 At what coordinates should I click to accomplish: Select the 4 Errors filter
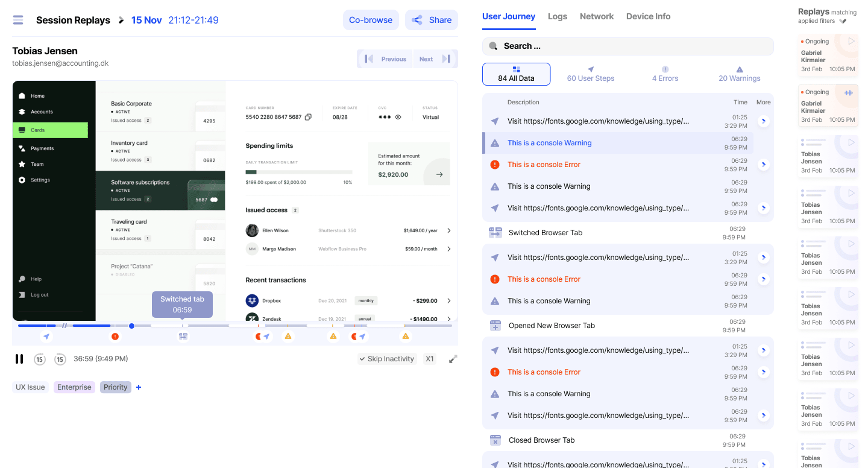[x=665, y=74]
